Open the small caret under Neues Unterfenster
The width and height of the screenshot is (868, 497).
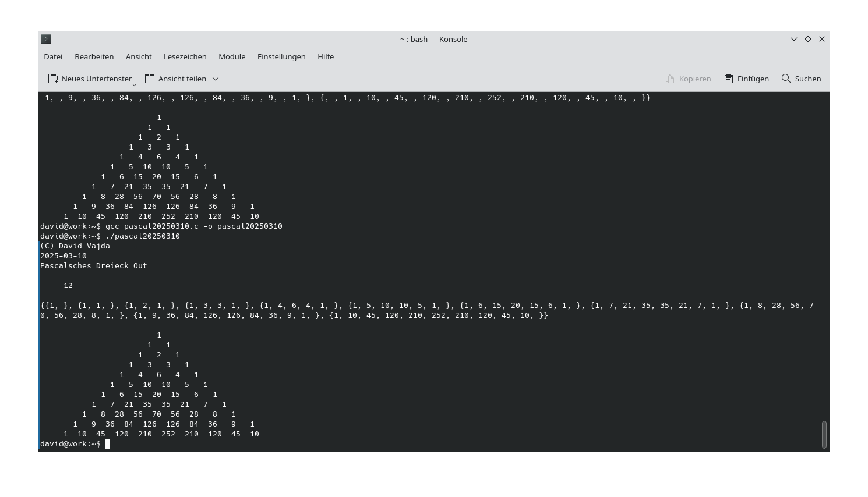[x=135, y=84]
